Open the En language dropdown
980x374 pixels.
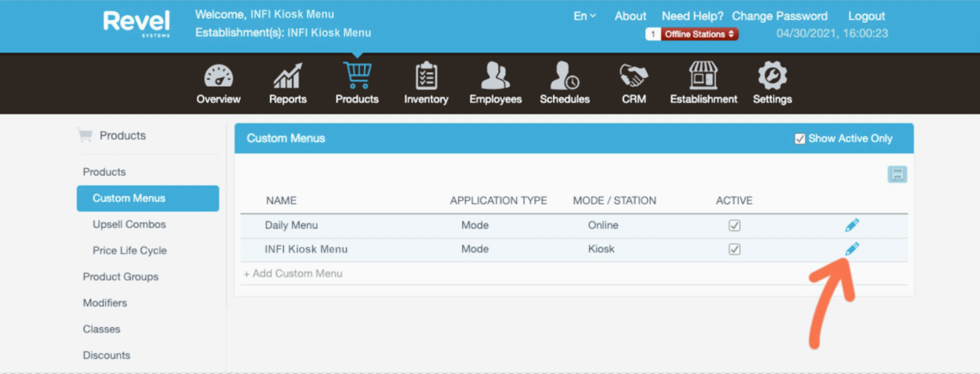point(584,16)
